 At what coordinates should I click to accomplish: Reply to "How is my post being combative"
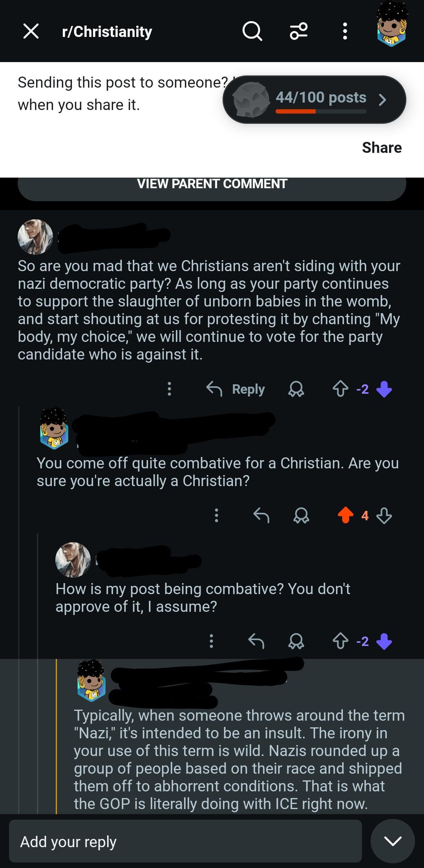[256, 641]
